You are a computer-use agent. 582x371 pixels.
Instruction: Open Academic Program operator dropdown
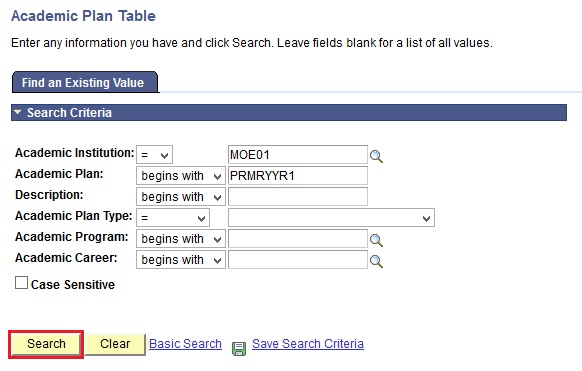tap(181, 239)
